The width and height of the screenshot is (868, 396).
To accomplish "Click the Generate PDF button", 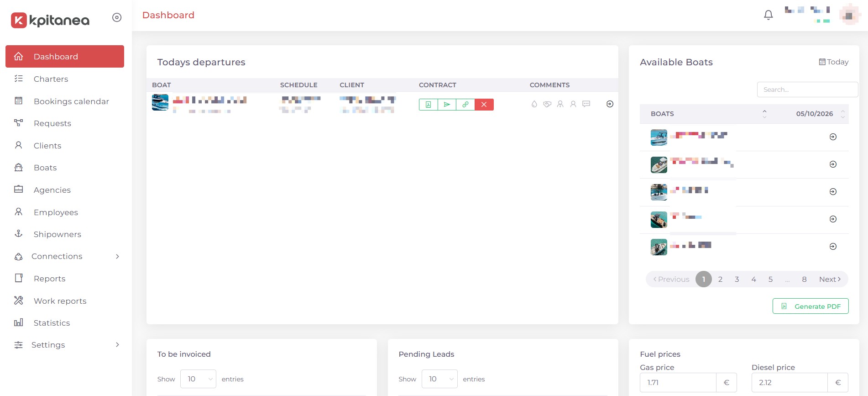I will pos(810,306).
